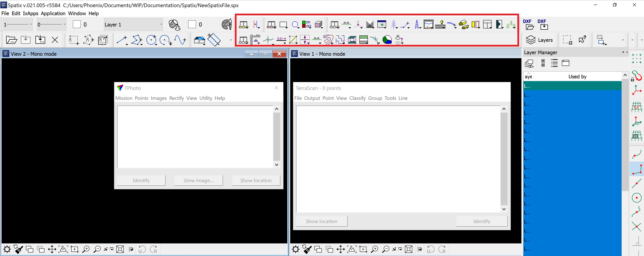
Task: Click the pan arrows icon in View 1
Action: point(340,249)
